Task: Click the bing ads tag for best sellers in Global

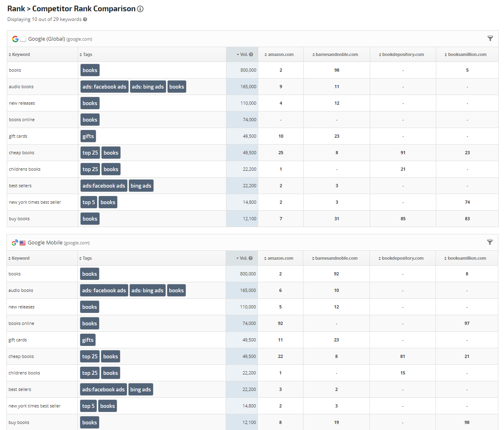Action: point(141,186)
